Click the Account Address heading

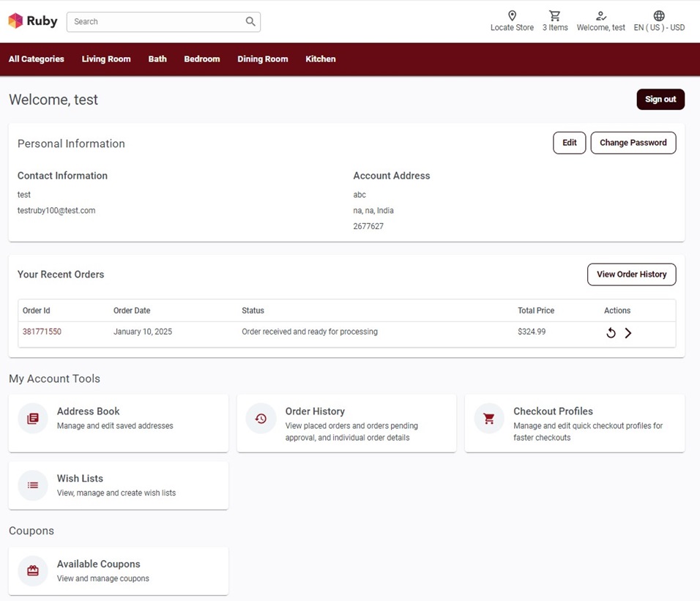pos(392,176)
